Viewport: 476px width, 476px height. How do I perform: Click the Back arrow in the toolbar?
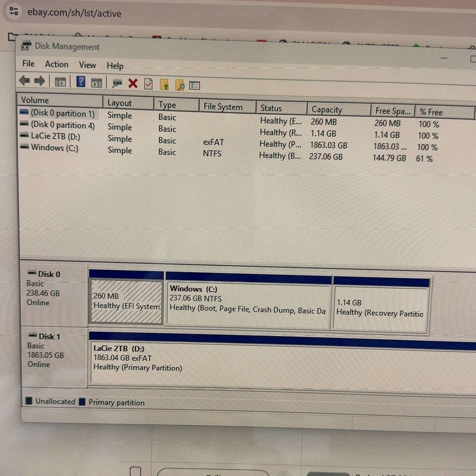(25, 81)
